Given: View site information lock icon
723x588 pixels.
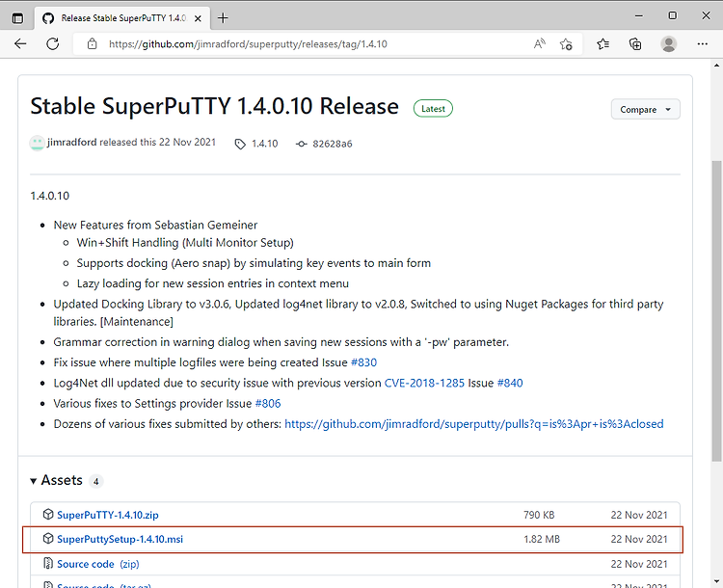Looking at the screenshot, I should [93, 43].
